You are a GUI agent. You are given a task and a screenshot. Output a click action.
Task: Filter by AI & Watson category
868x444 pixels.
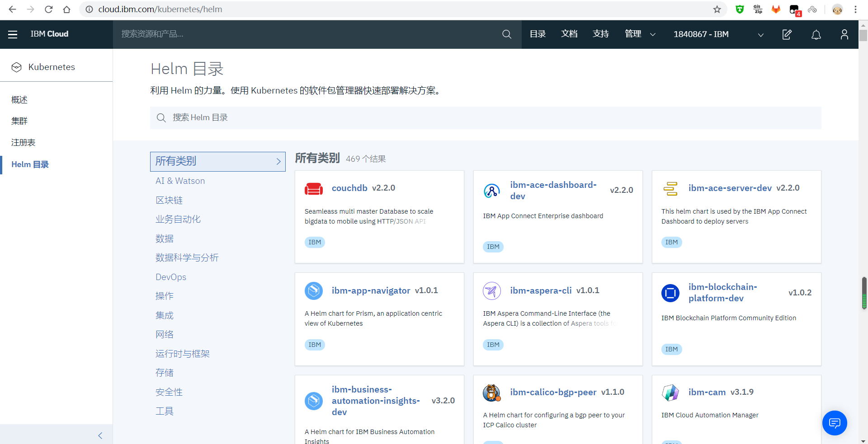(x=180, y=181)
